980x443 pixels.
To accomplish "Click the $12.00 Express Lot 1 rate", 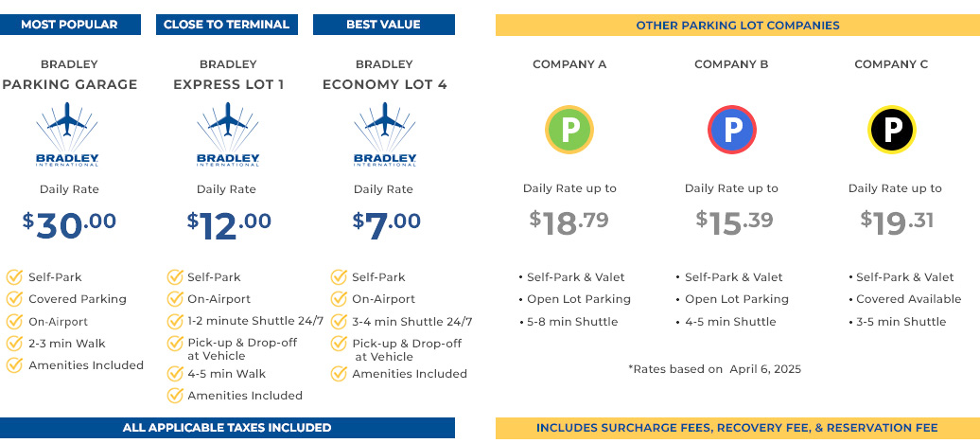I will click(x=228, y=224).
